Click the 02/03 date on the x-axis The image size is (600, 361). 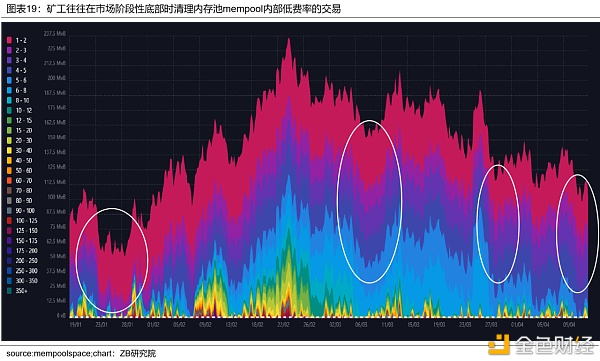click(x=336, y=325)
